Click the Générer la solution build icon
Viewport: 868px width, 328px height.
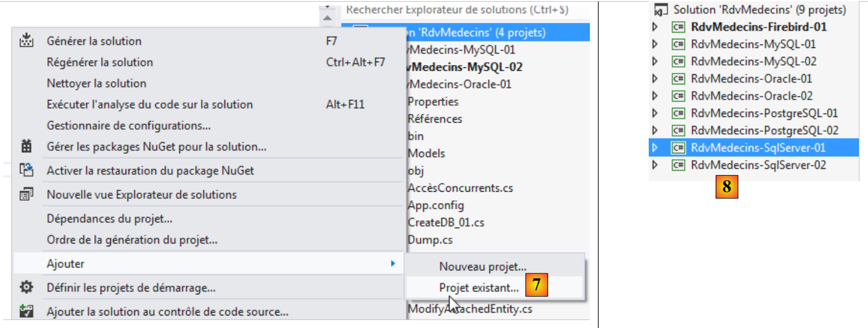pos(26,41)
